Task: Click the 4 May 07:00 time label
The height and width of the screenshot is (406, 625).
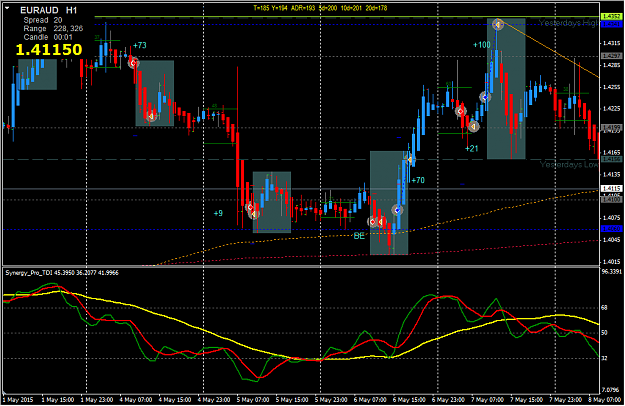Action: pyautogui.click(x=136, y=400)
